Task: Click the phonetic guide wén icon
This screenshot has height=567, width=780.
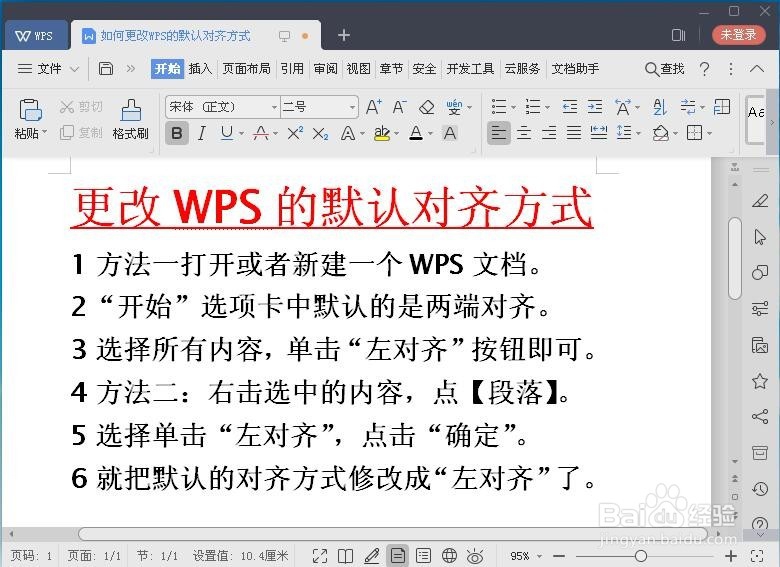Action: tap(454, 106)
